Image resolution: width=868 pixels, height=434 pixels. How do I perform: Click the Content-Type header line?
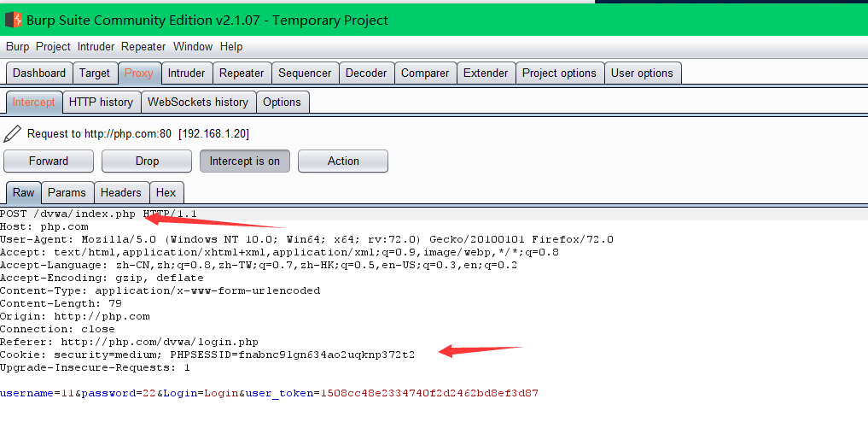click(160, 290)
